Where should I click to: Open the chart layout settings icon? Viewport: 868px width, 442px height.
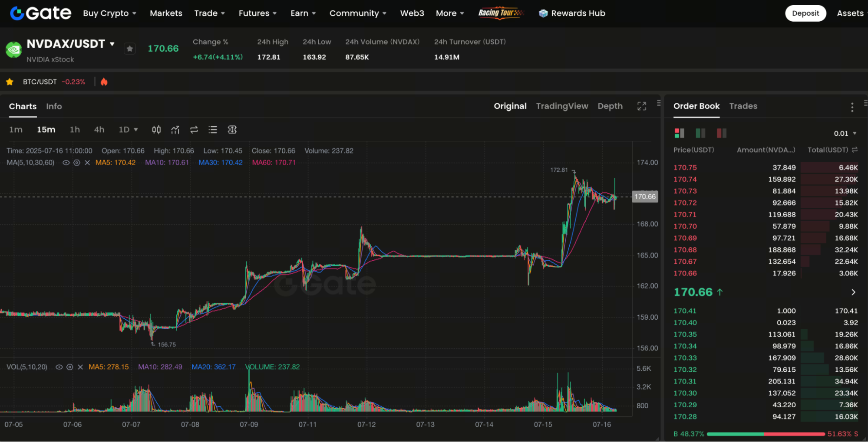pyautogui.click(x=232, y=130)
